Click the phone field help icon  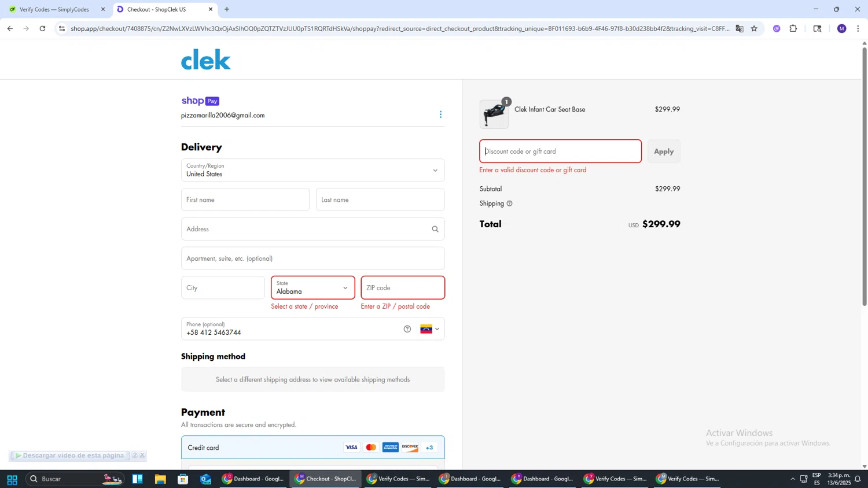(407, 329)
